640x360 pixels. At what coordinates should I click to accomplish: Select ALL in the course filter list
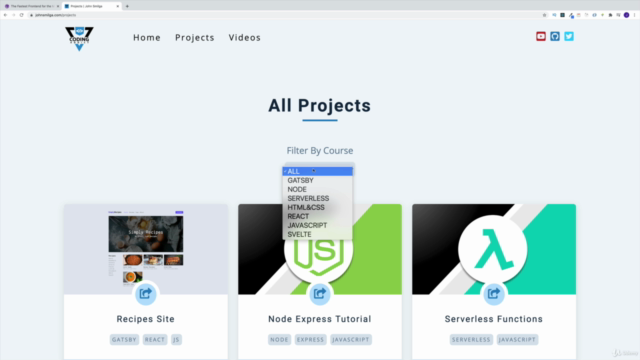tap(318, 171)
